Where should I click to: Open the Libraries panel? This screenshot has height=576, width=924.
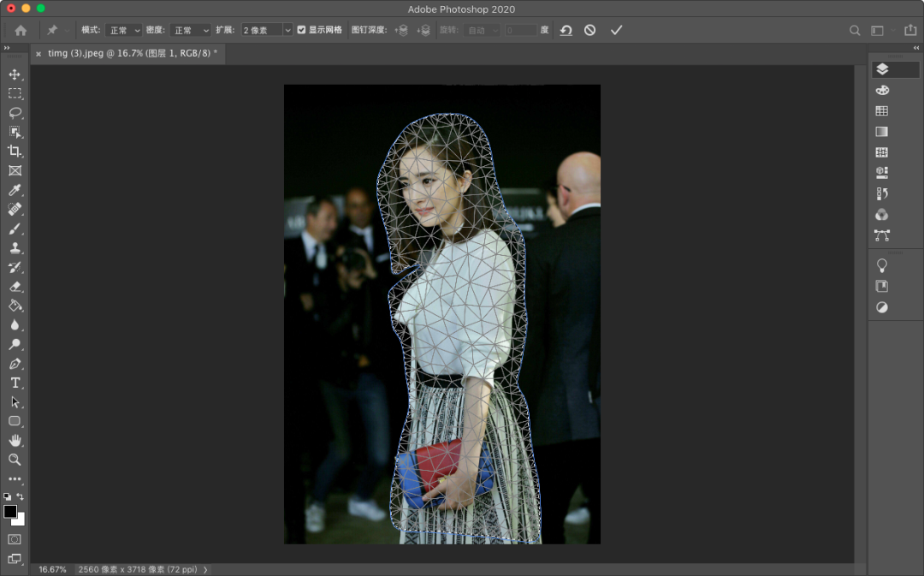882,287
